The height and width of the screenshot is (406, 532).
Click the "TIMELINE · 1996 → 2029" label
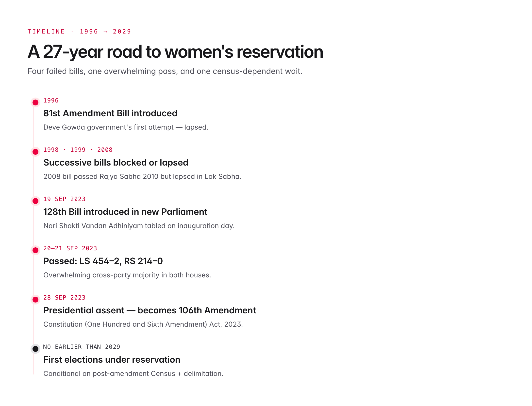click(79, 32)
